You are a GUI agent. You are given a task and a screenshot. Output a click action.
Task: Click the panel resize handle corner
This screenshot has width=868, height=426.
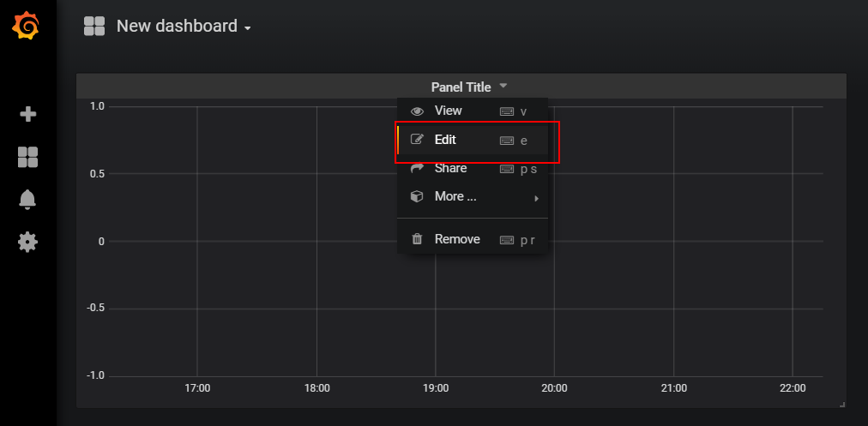click(842, 405)
